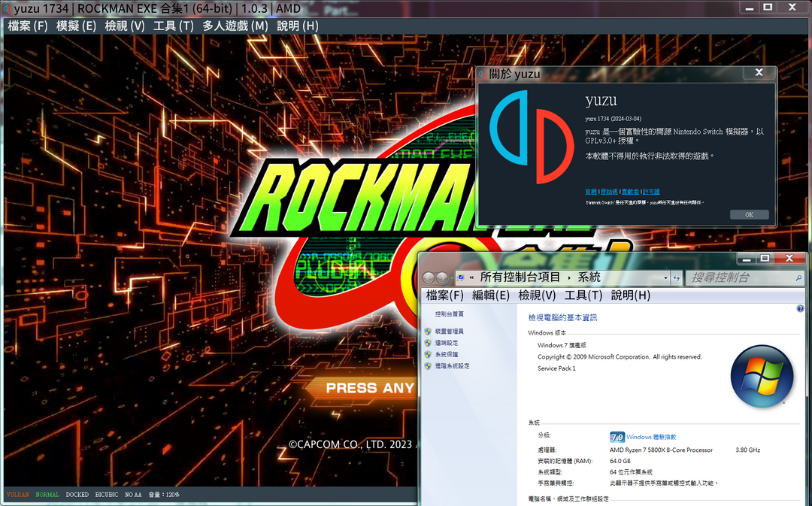
Task: Click the PRESS ANY prompt in the game
Action: (x=370, y=388)
